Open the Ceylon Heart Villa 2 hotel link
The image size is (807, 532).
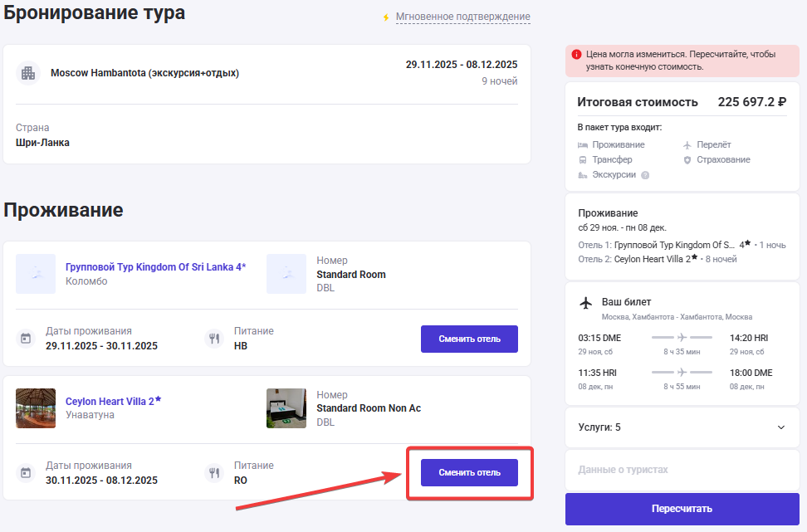(110, 401)
